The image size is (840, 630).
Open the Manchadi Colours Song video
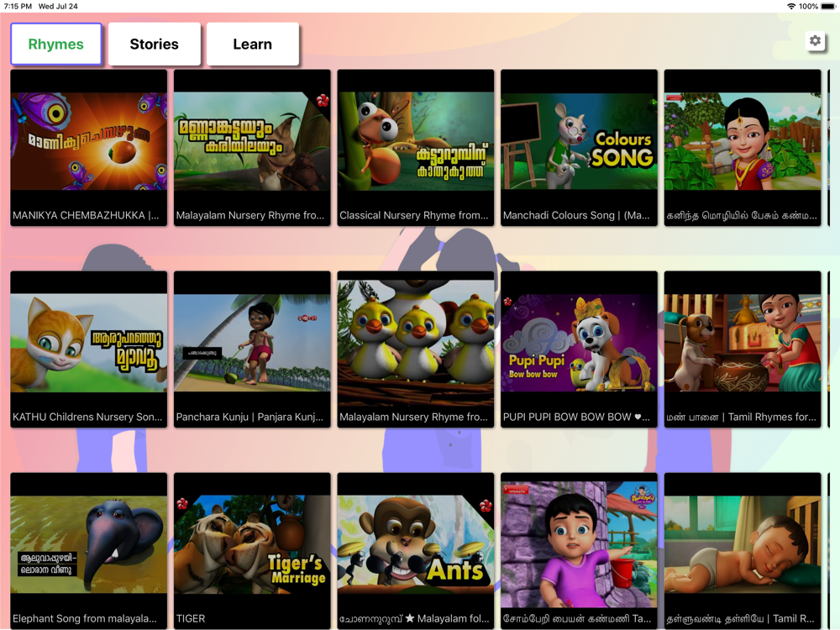coord(579,148)
